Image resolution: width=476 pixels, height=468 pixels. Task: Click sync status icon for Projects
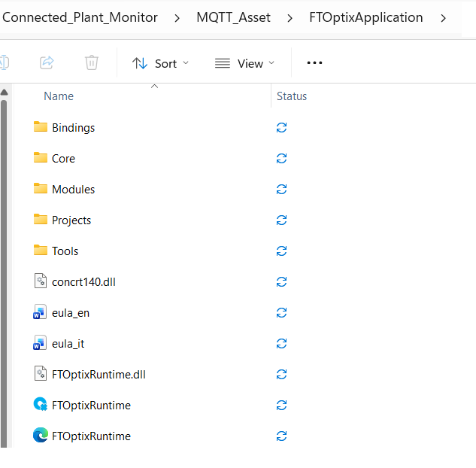click(282, 220)
